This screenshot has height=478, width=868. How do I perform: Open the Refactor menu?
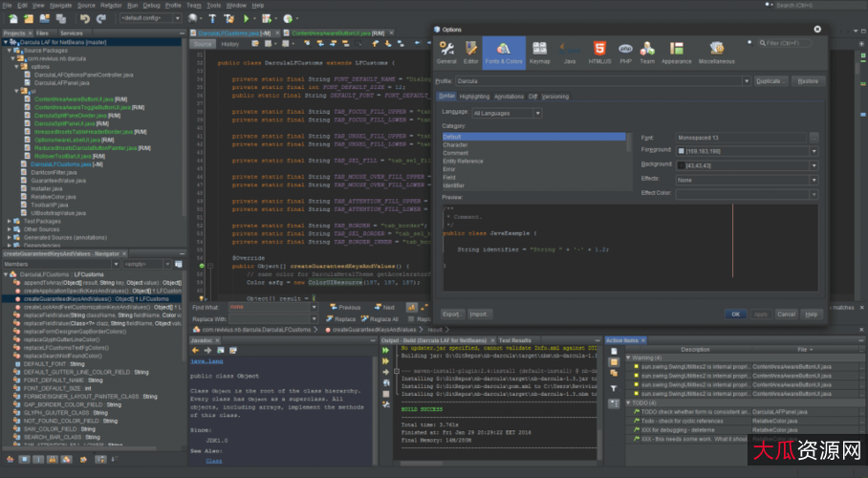click(112, 5)
